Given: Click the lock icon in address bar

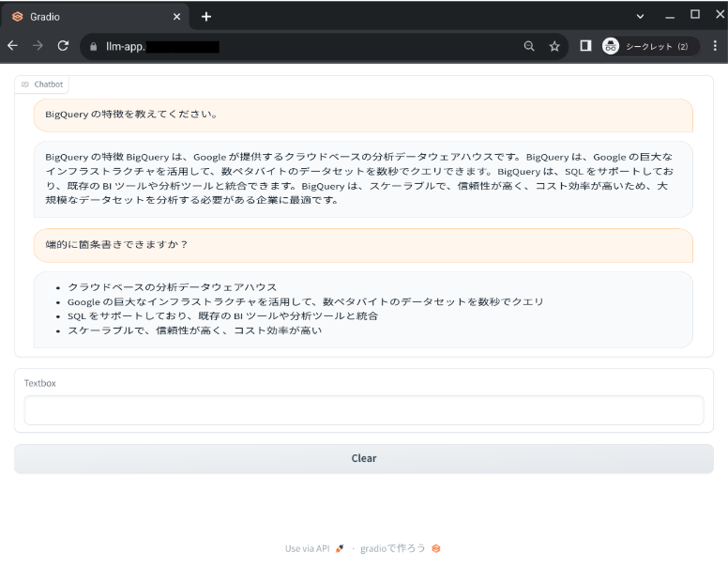Looking at the screenshot, I should point(93,47).
